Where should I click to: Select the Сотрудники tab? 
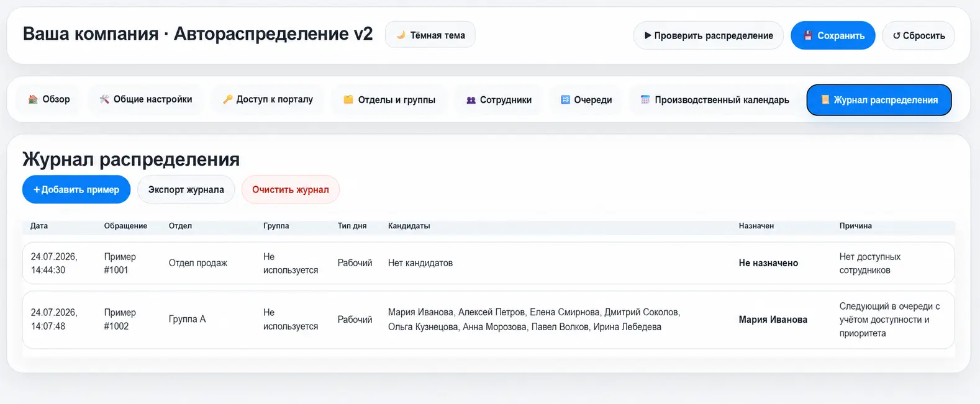tap(499, 99)
